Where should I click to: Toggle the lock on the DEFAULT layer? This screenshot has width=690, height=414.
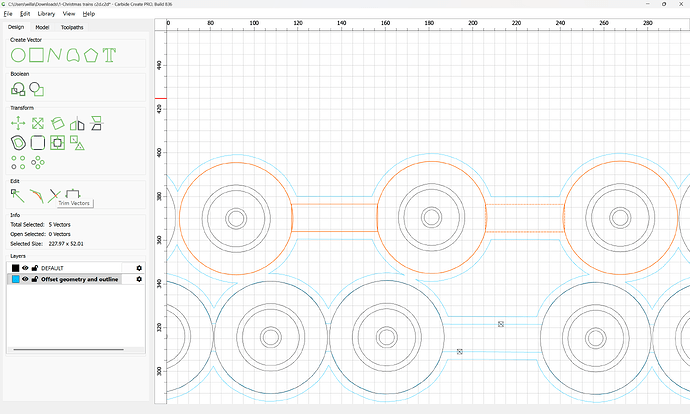(x=35, y=268)
